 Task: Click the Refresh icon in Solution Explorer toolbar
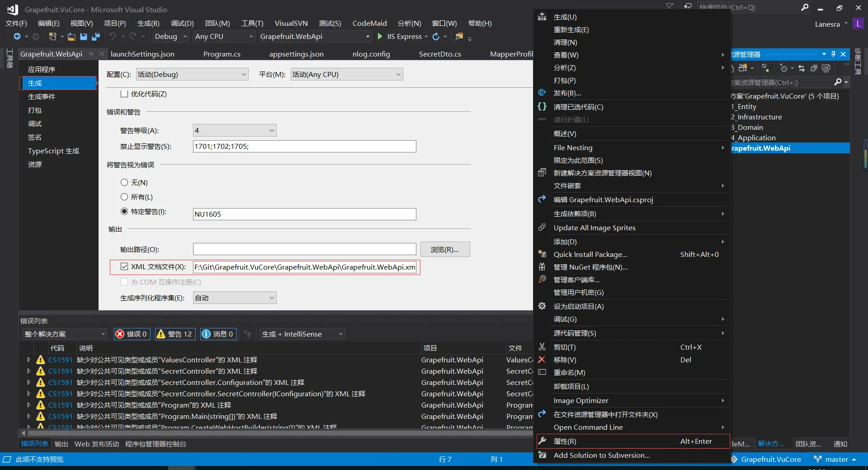click(x=765, y=68)
